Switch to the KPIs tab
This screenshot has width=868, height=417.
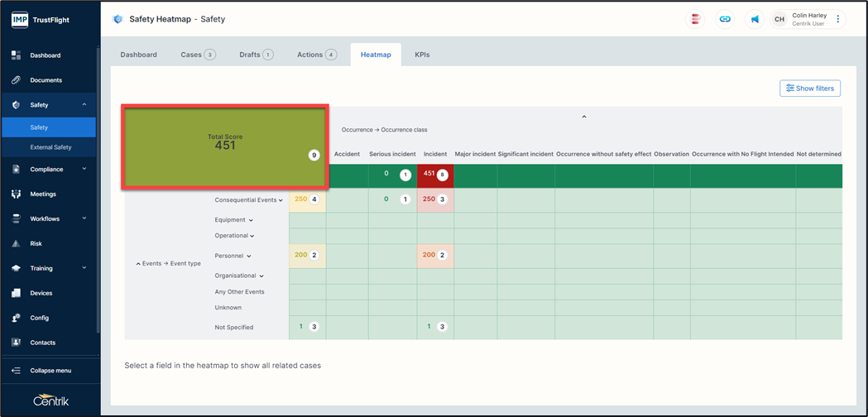[422, 55]
